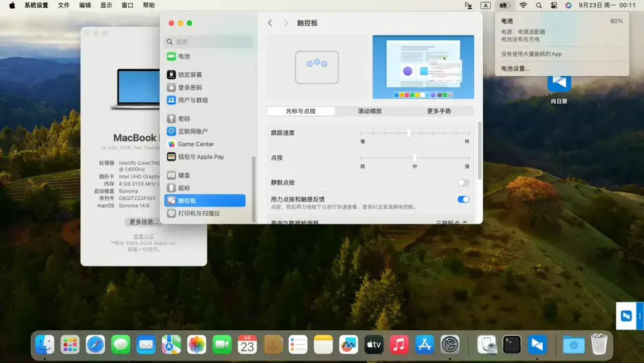Open the 三指轻点 popup for 查询与数据检测器
The width and height of the screenshot is (644, 363).
click(452, 222)
